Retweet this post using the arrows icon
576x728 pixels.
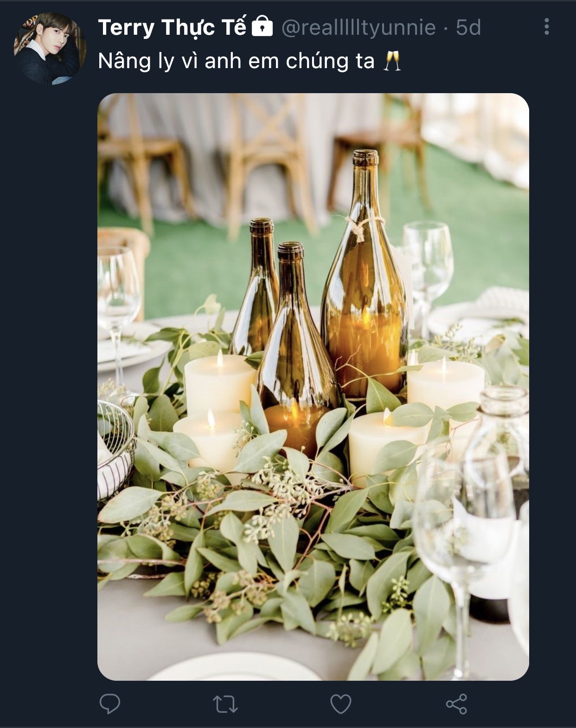225,704
